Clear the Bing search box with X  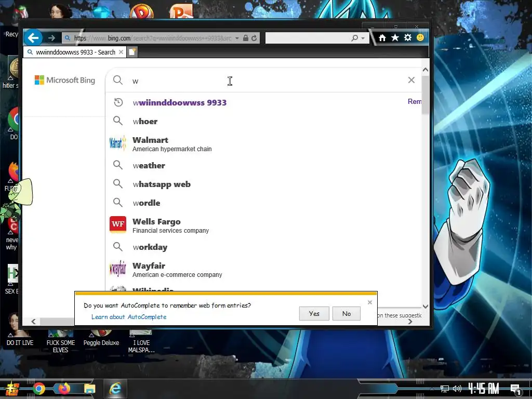click(x=411, y=80)
